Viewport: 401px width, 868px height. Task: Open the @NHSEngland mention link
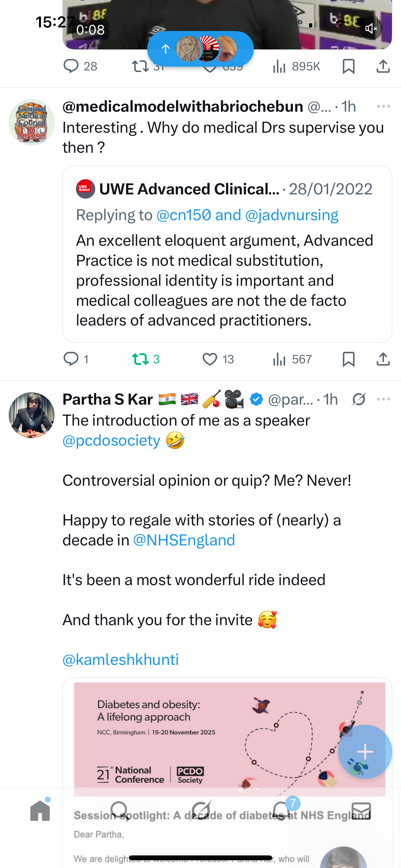[x=184, y=540]
